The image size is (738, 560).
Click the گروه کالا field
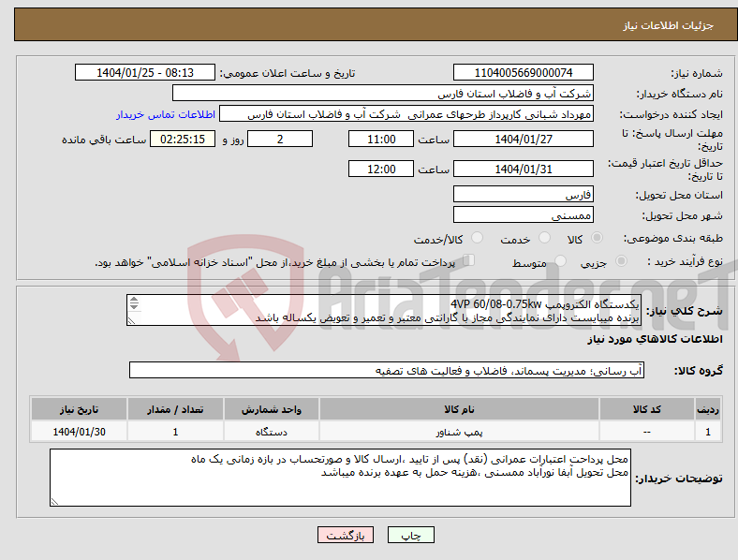coord(387,370)
